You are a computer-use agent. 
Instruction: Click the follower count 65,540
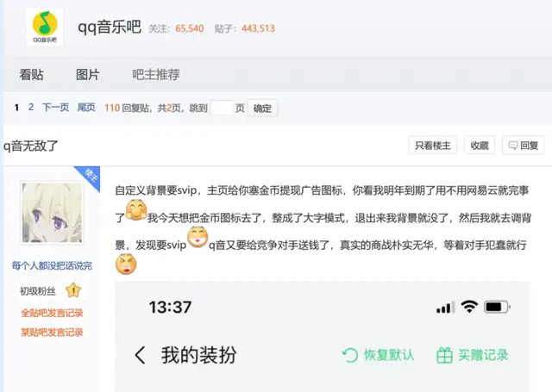click(190, 28)
